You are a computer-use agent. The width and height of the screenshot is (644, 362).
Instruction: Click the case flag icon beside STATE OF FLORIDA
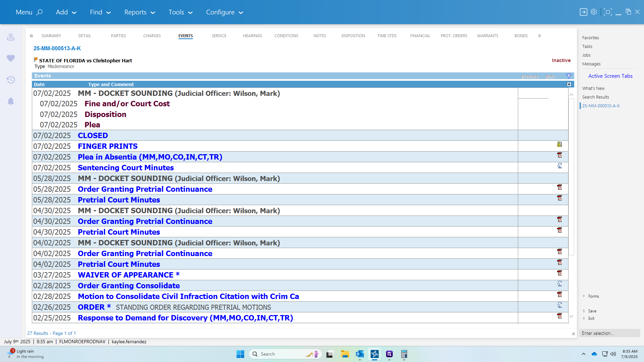coord(36,60)
